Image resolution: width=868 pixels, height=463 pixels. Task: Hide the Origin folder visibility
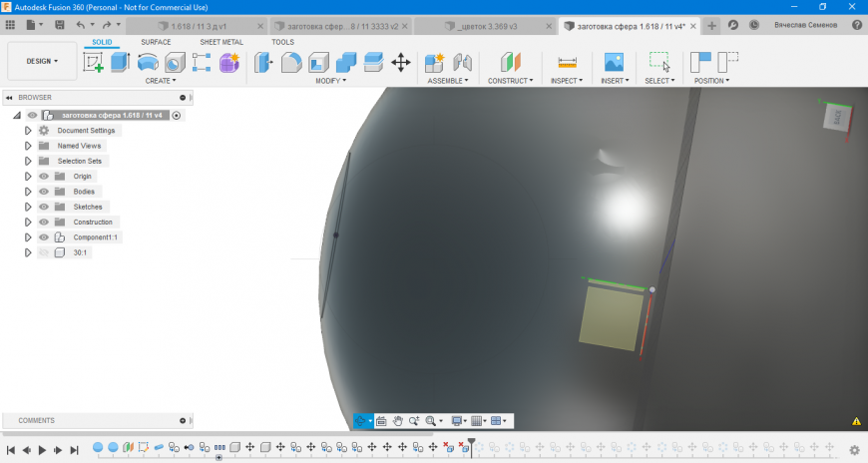[x=44, y=176]
